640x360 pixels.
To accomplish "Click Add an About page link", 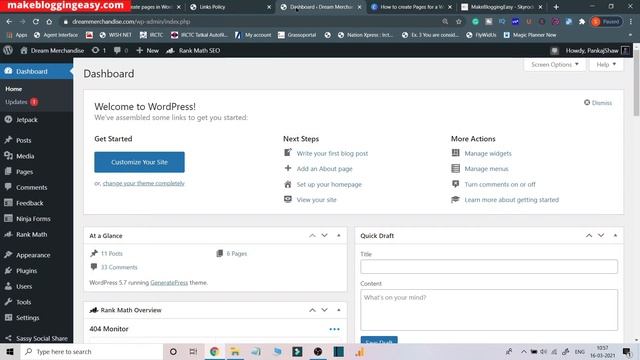I will (324, 169).
